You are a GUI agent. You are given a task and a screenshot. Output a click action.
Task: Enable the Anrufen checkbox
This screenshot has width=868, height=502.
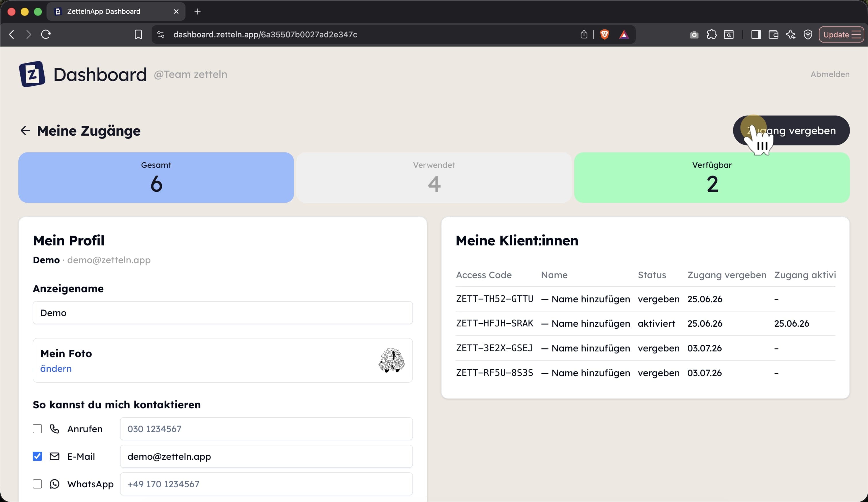tap(37, 428)
